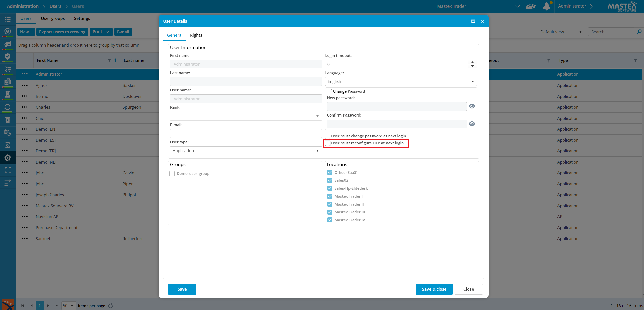Viewport: 644px width, 310px height.
Task: Click the search magnifier icon
Action: pos(639,32)
